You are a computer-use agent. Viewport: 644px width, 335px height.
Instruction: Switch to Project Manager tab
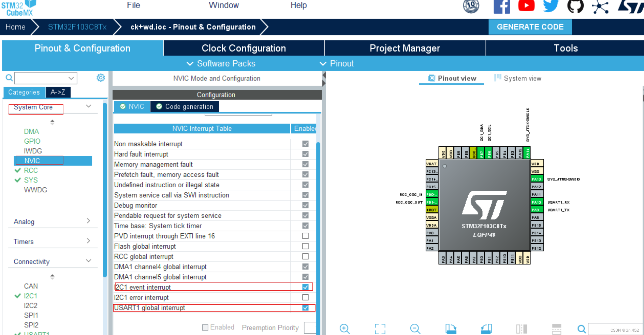coord(405,48)
